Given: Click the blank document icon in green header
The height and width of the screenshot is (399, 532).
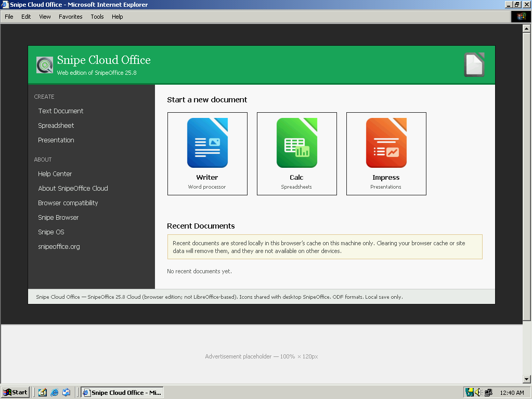Looking at the screenshot, I should tap(474, 65).
